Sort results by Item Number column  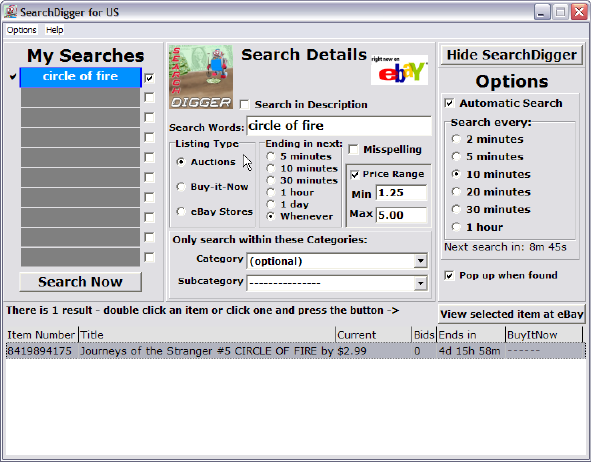[x=42, y=335]
